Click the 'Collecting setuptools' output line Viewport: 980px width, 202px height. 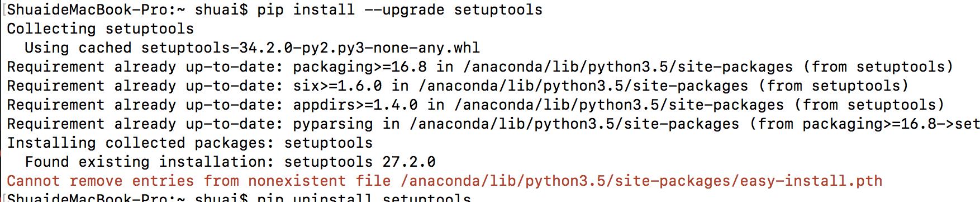coord(101,29)
